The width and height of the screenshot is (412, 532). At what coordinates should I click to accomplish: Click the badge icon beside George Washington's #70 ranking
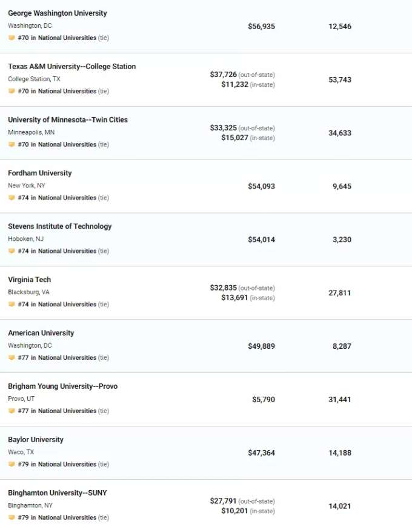(x=12, y=38)
